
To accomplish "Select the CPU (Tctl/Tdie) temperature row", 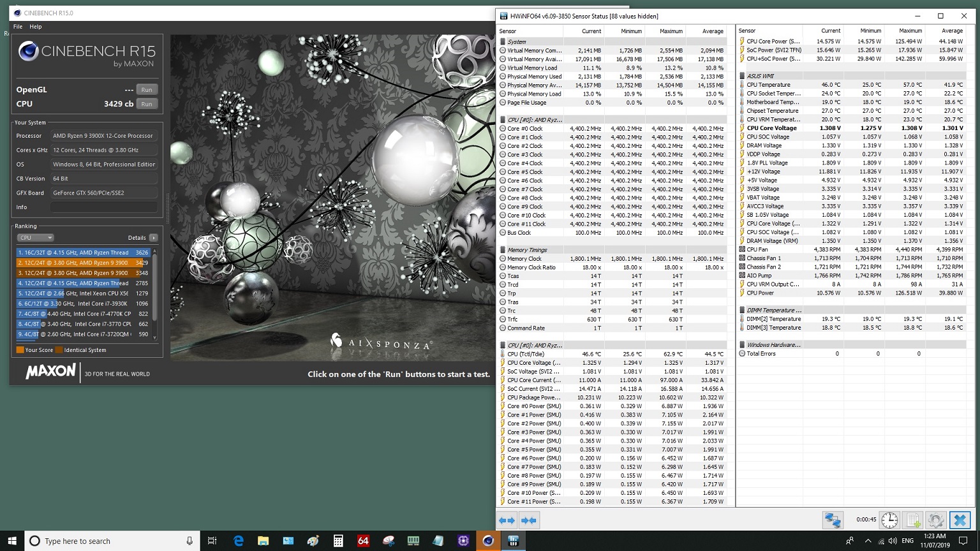I will 613,354.
